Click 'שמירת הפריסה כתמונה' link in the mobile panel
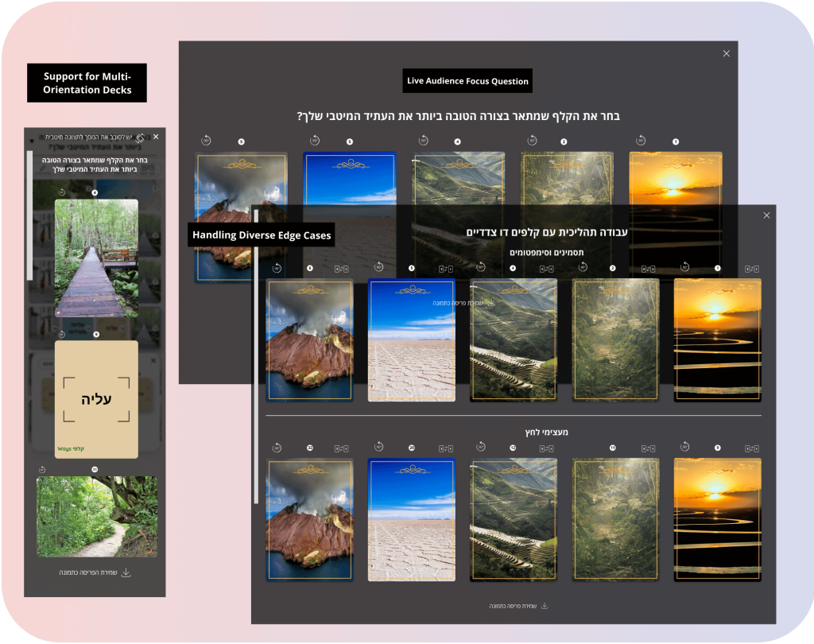The image size is (814, 644). coord(88,572)
